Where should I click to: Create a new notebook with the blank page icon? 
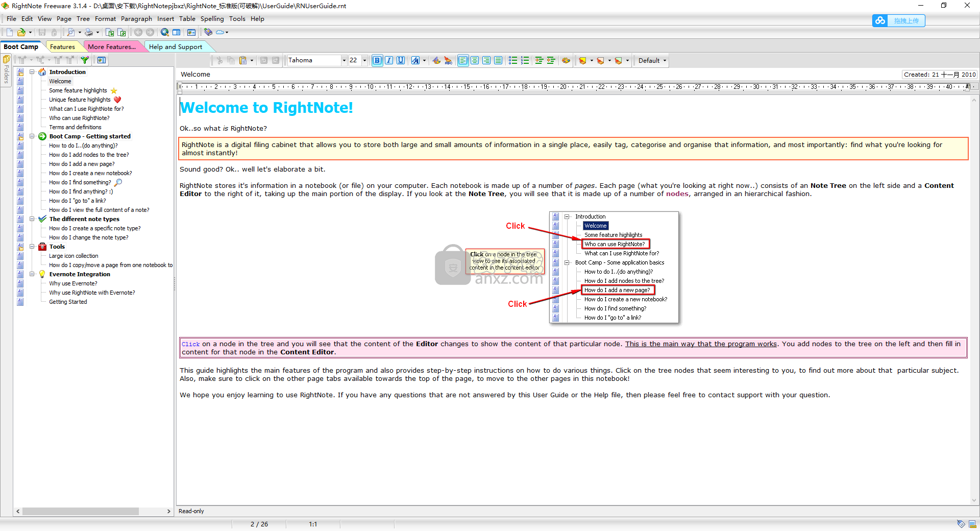(x=10, y=32)
